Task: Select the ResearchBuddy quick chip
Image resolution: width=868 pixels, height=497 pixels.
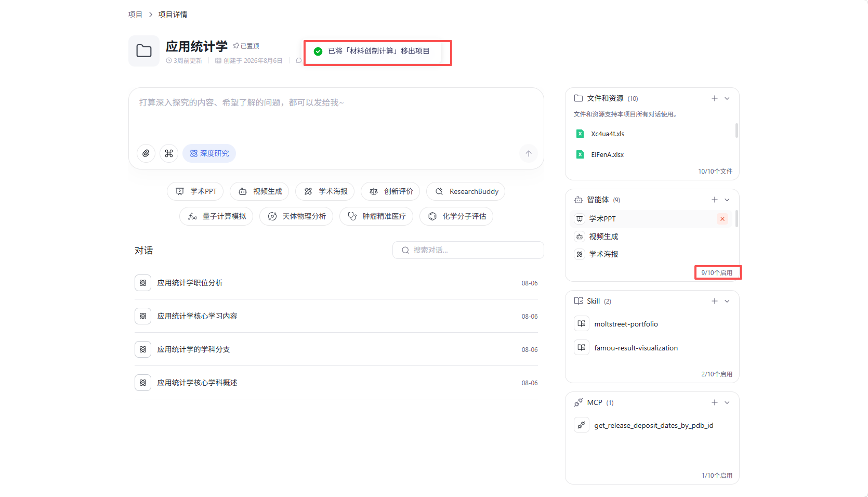Action: tap(466, 191)
